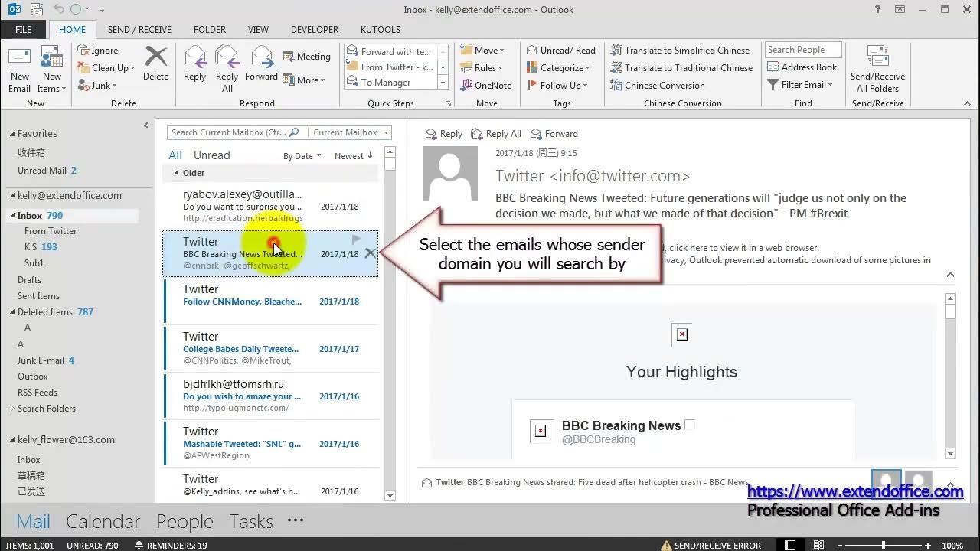The image size is (980, 551).
Task: Click the Reply ribbon button
Action: 195,63
